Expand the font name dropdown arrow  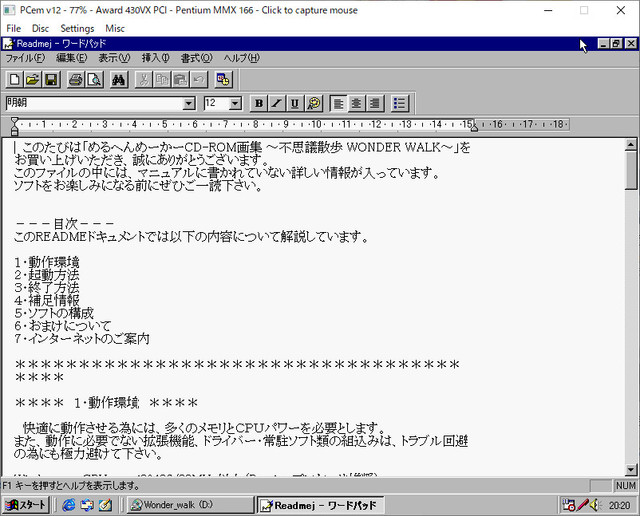point(189,104)
